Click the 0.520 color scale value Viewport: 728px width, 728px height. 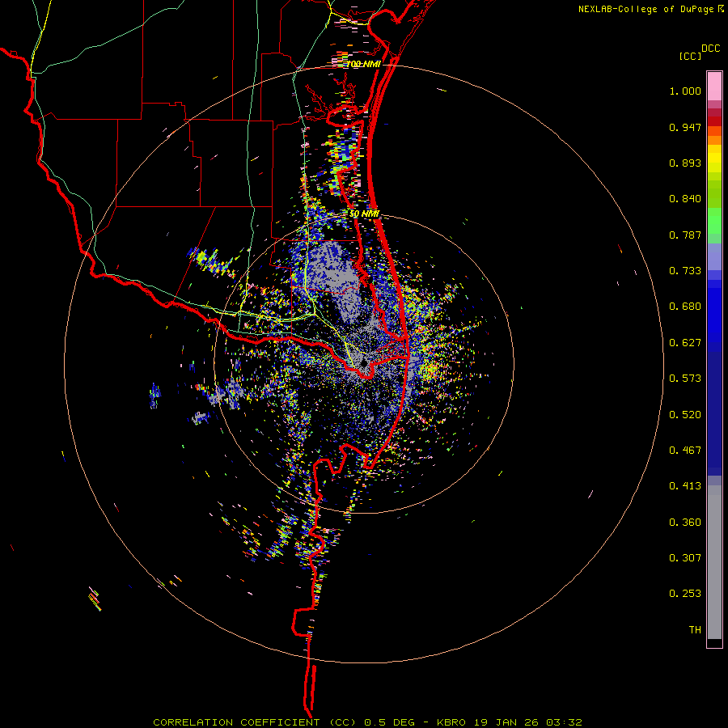[685, 415]
